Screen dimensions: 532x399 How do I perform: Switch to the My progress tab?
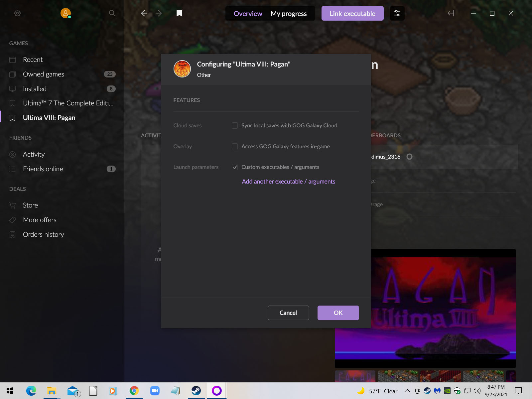[x=289, y=14]
